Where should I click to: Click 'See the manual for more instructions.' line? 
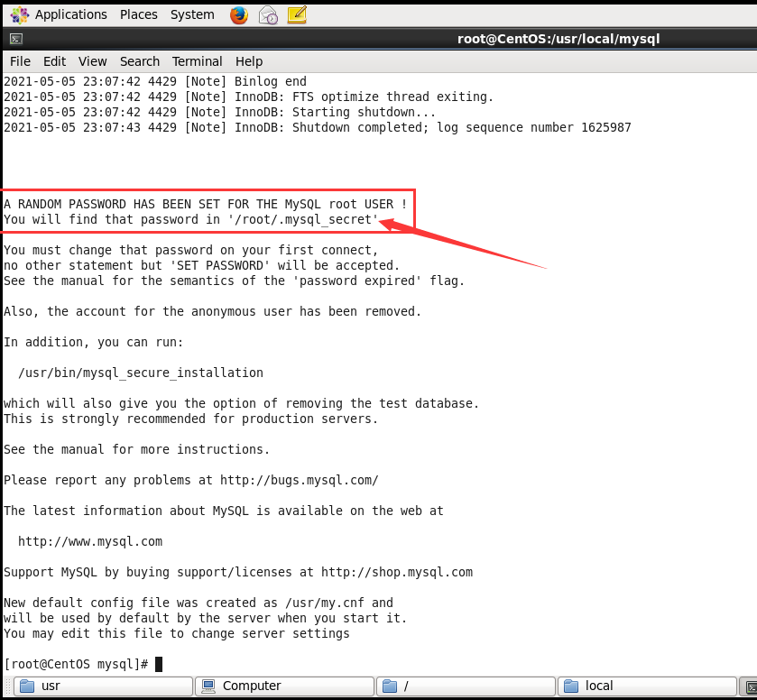pos(136,449)
